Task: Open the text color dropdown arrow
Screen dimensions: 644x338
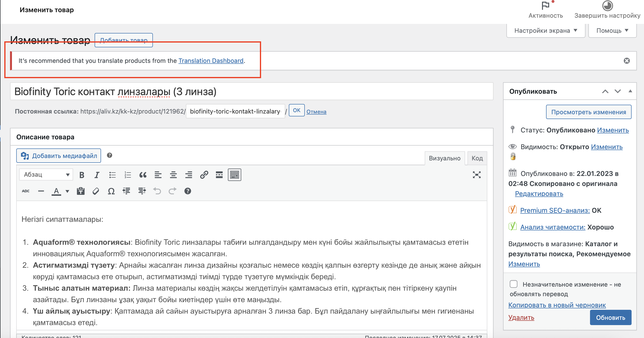Action: pos(67,191)
